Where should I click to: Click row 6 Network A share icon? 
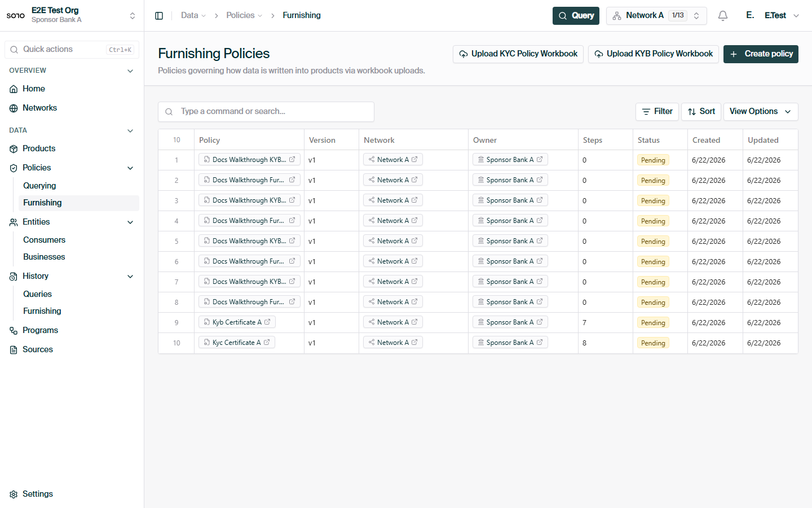[x=372, y=261]
